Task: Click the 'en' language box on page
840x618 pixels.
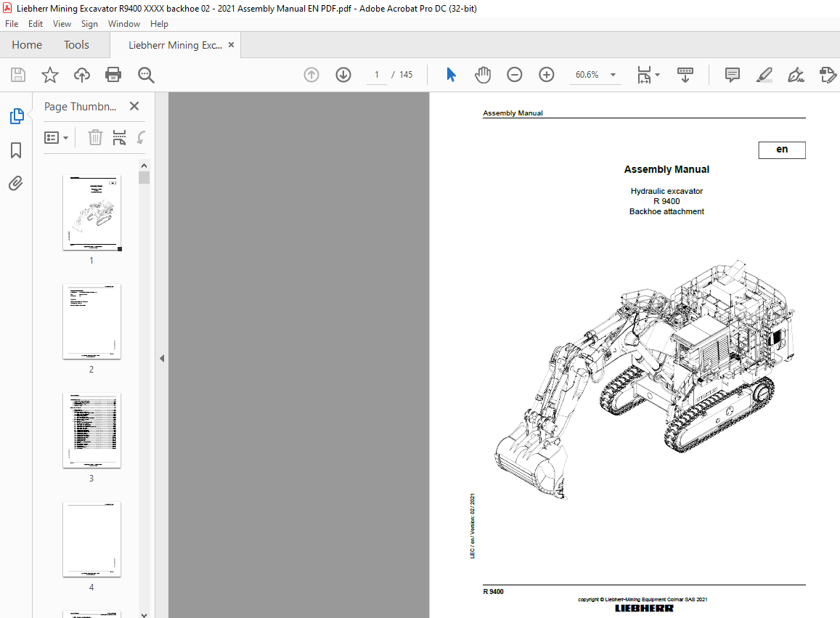Action: pos(782,150)
